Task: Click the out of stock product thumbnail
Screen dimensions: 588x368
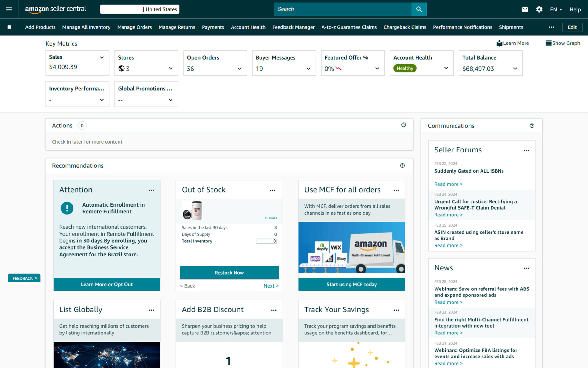Action: pos(192,210)
